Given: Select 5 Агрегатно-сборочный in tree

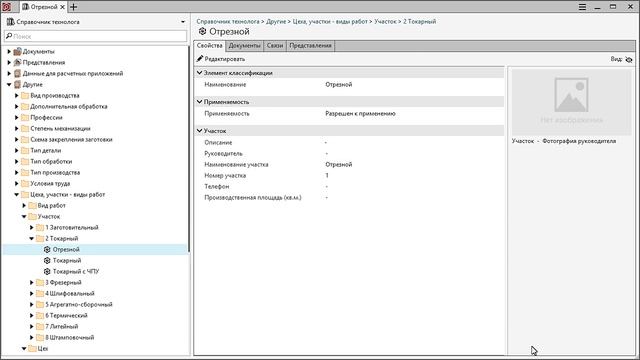Looking at the screenshot, I should (x=79, y=304).
